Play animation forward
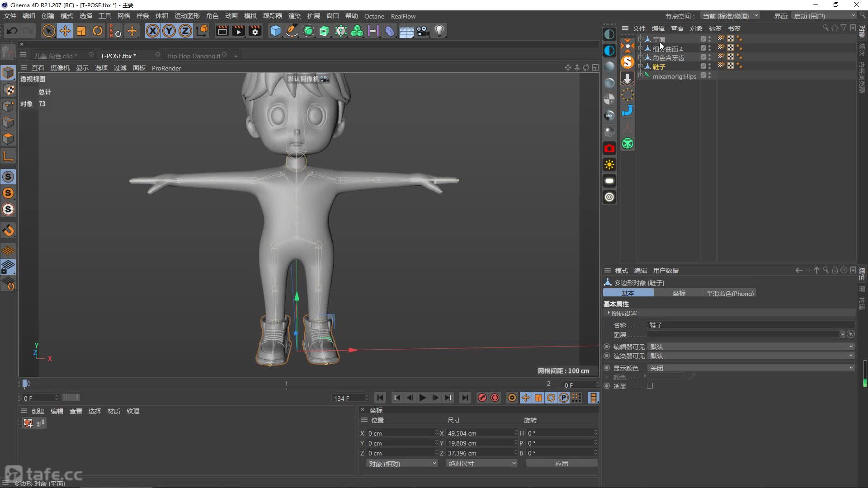This screenshot has width=868, height=488. [x=423, y=398]
